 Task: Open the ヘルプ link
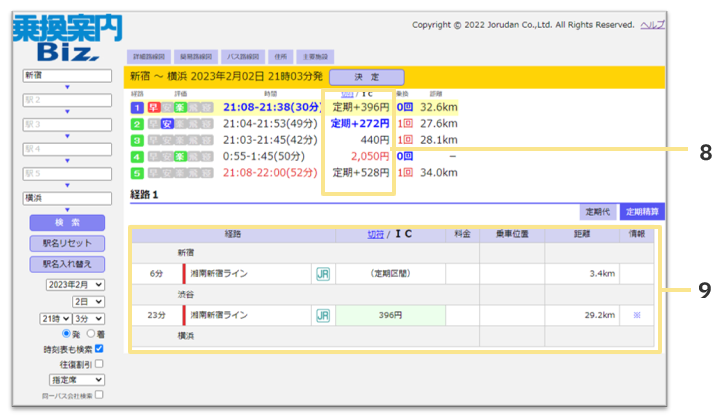point(653,23)
